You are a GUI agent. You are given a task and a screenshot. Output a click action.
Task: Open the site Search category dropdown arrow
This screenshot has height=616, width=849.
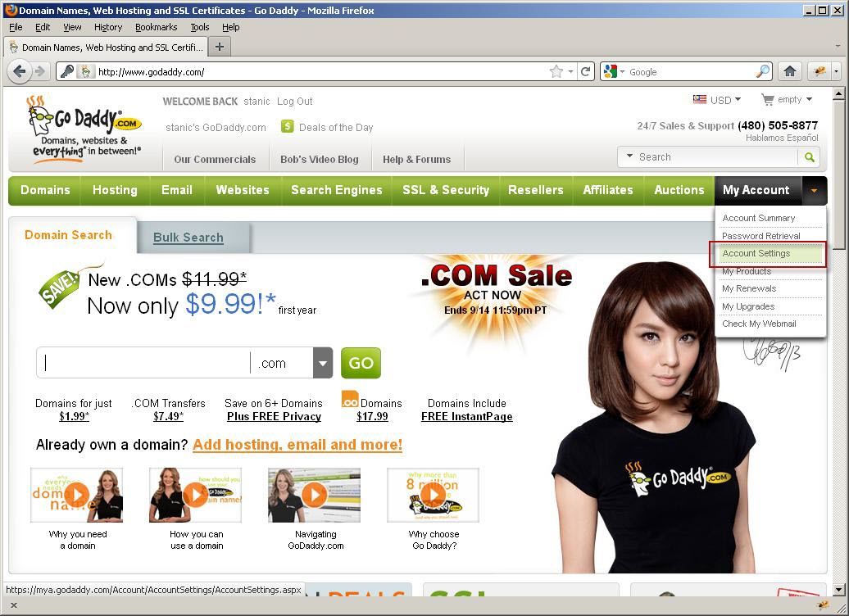pyautogui.click(x=629, y=156)
